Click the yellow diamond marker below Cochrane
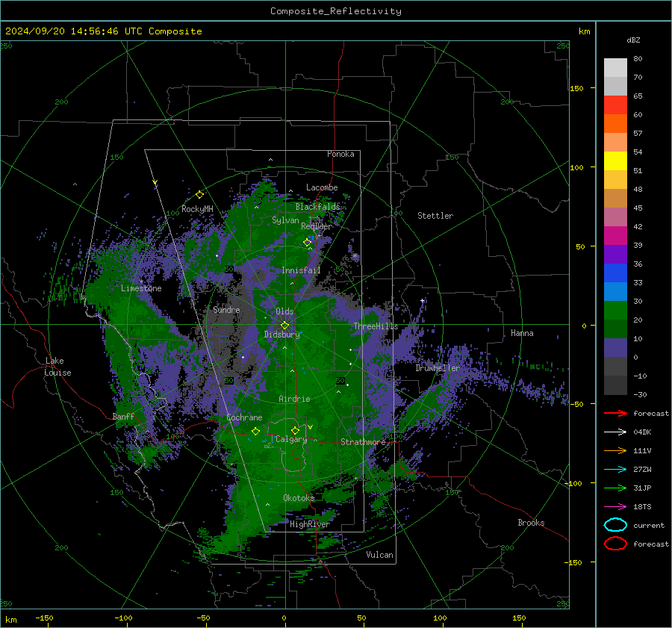The image size is (672, 628). [x=256, y=431]
